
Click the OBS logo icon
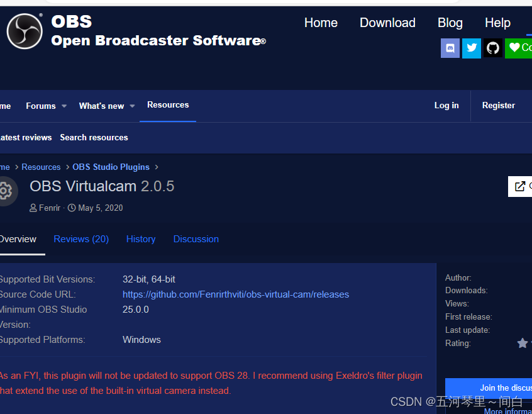[x=25, y=31]
